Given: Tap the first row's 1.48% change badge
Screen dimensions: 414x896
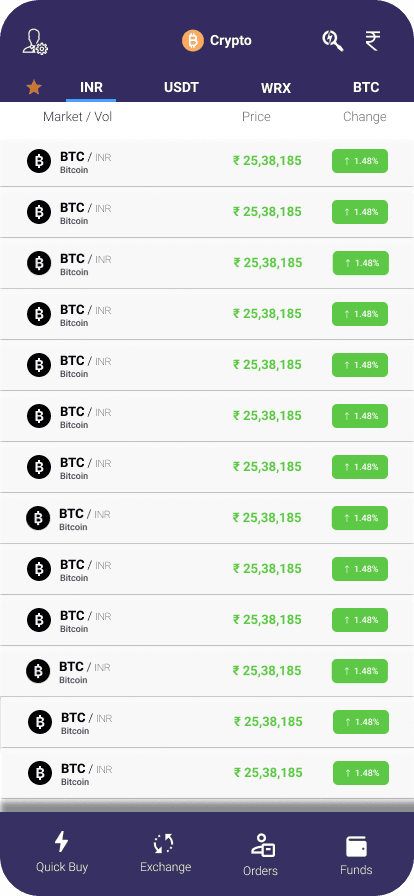Looking at the screenshot, I should [360, 161].
